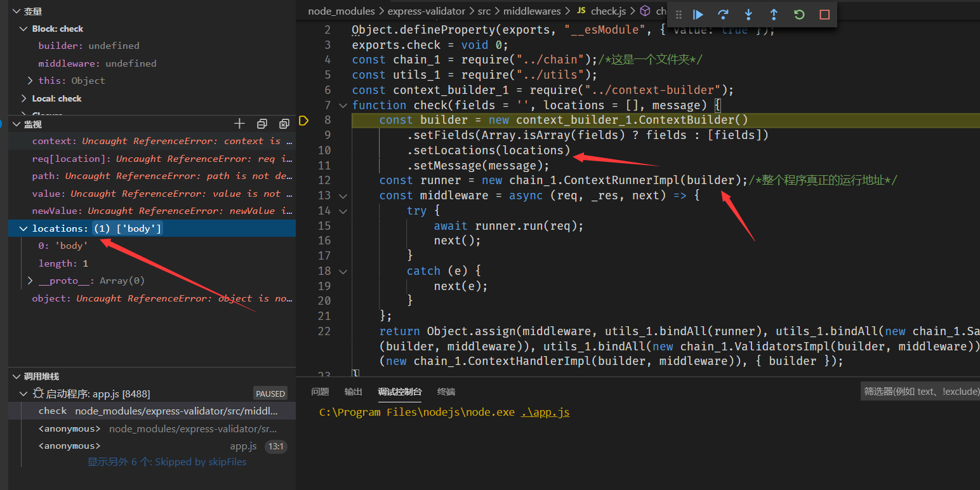980x490 pixels.
Task: Remove all watch expressions
Action: click(x=284, y=124)
